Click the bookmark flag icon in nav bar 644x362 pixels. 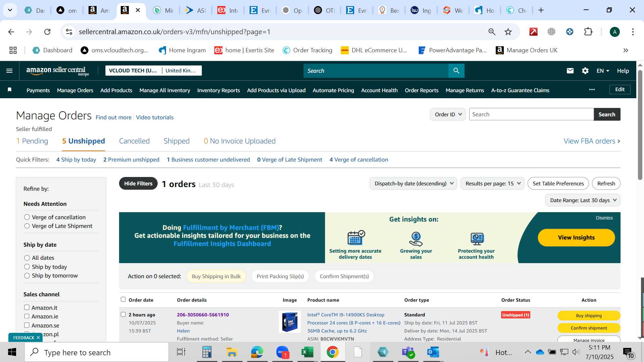[x=10, y=89]
